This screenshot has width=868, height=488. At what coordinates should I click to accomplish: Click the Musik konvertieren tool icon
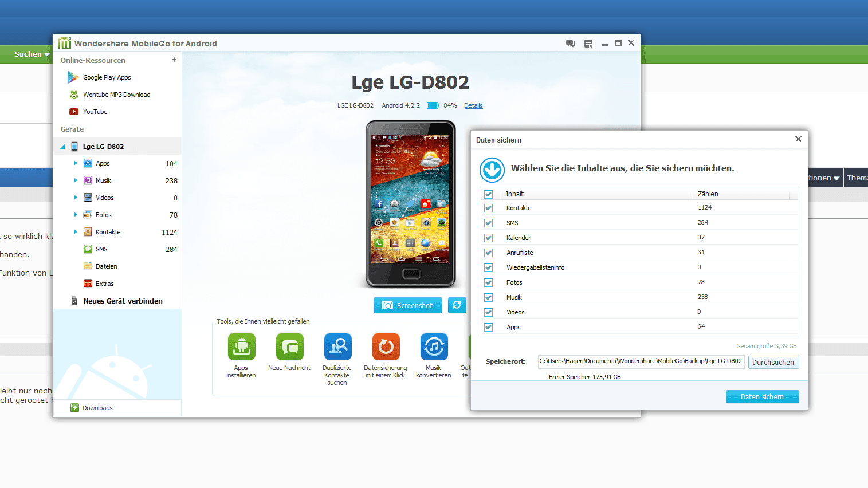click(434, 347)
